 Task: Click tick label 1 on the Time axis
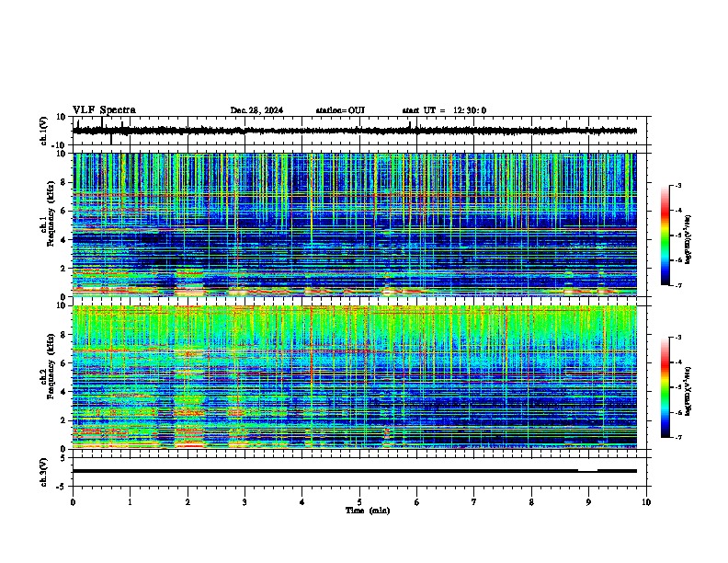130,502
